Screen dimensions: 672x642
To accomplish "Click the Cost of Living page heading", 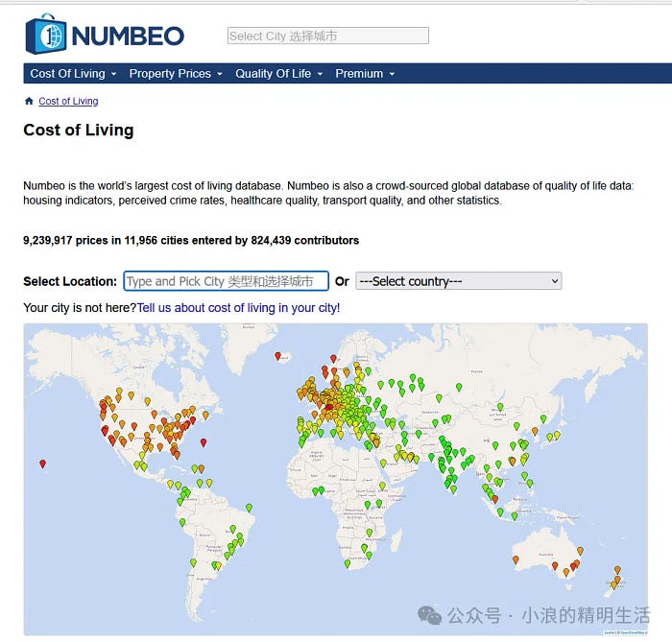I will point(79,130).
